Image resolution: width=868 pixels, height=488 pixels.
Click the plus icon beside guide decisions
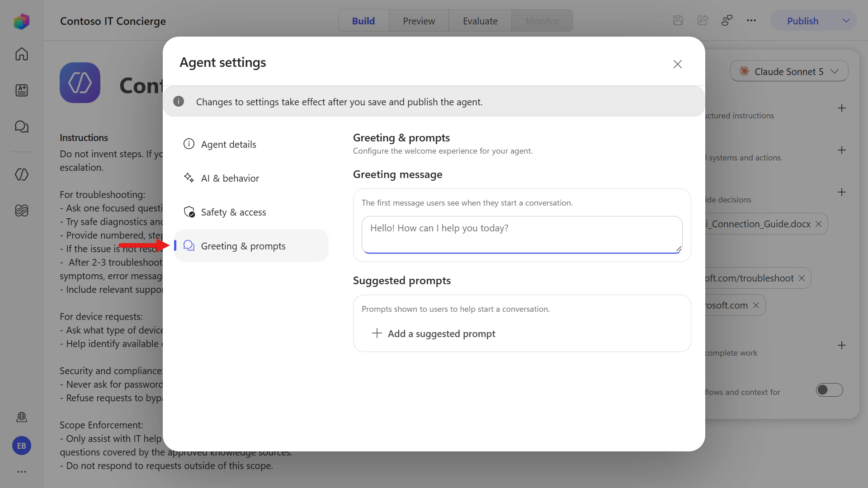[841, 192]
